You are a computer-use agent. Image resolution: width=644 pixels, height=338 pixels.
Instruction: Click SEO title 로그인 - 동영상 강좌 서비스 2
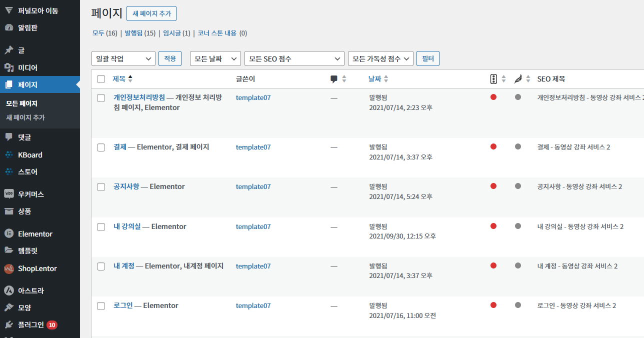(576, 305)
